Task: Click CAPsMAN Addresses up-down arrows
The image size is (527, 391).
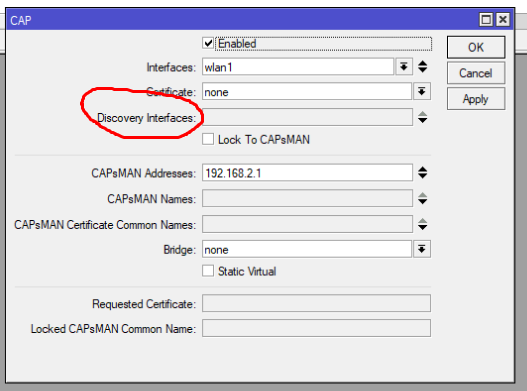Action: point(422,173)
